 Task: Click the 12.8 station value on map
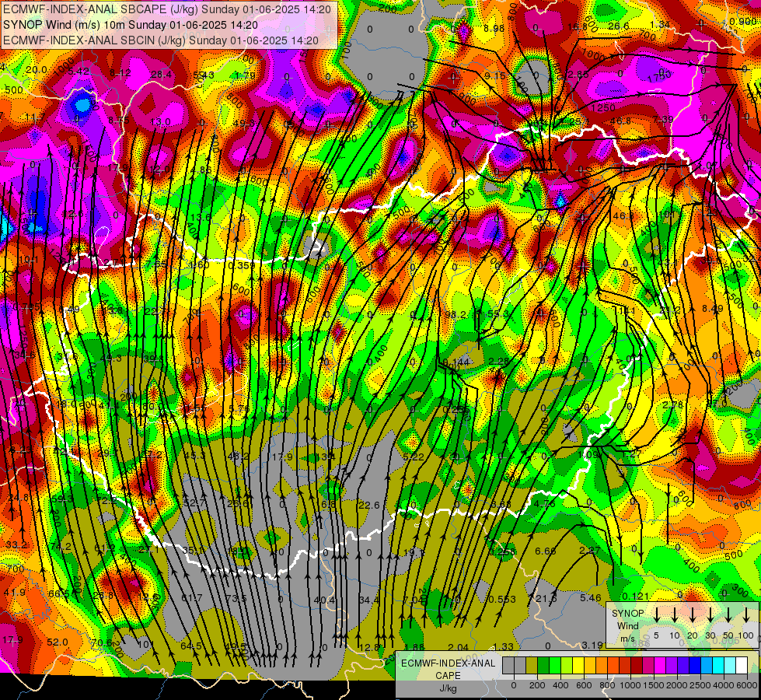point(370,647)
